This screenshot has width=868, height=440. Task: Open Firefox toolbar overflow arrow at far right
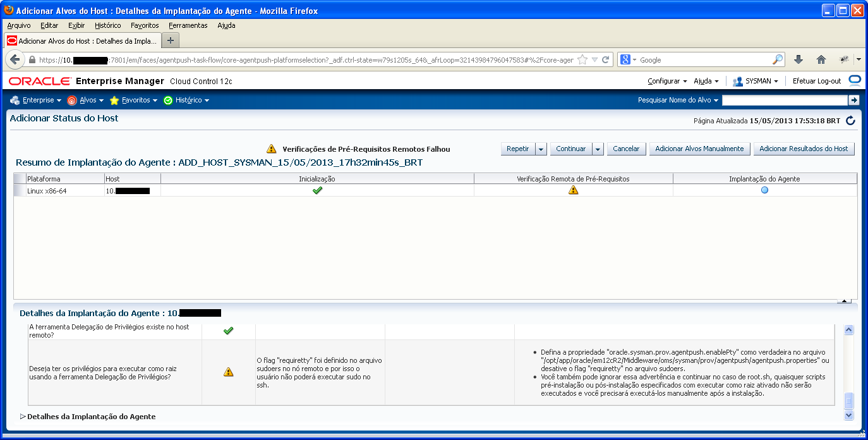[x=859, y=59]
